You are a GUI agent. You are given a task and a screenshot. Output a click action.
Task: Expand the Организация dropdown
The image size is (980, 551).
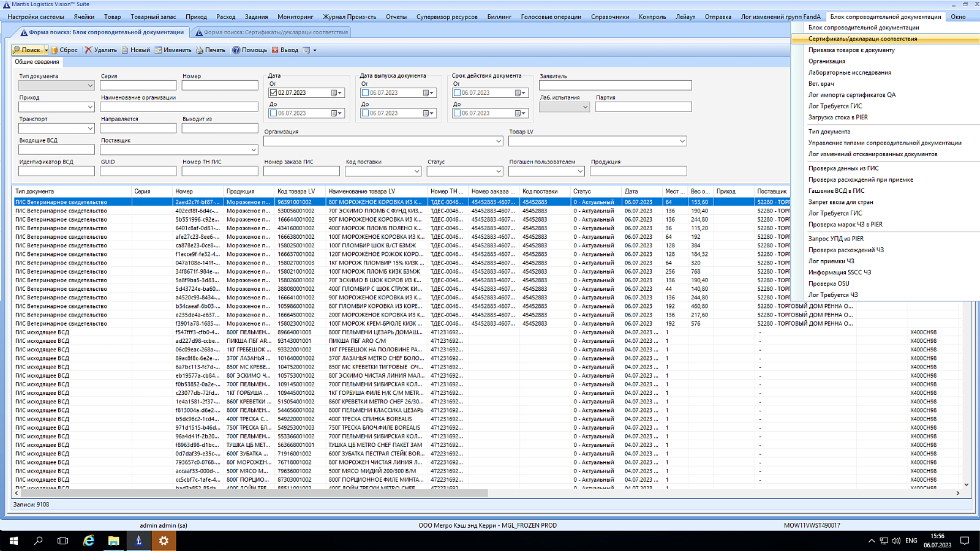pyautogui.click(x=499, y=141)
